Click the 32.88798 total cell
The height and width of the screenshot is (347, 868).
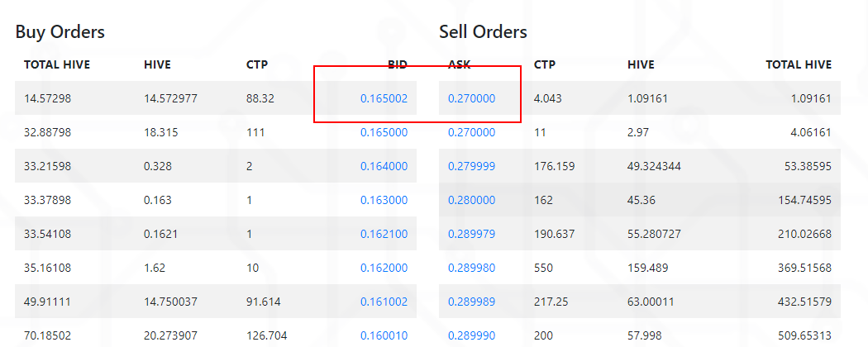click(x=48, y=132)
